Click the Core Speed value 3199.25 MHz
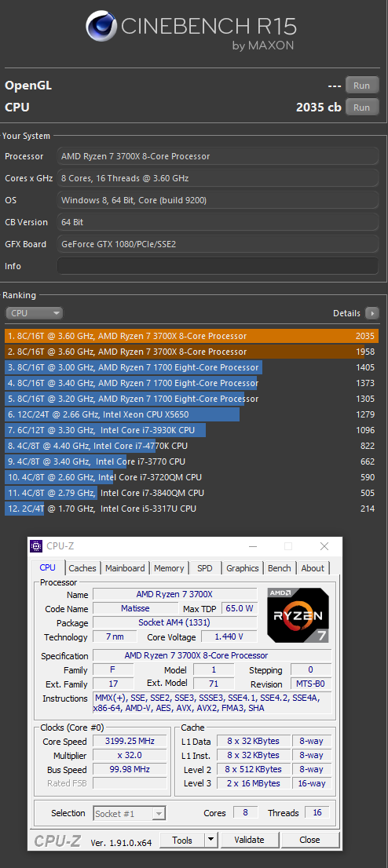This screenshot has width=388, height=868. (130, 741)
